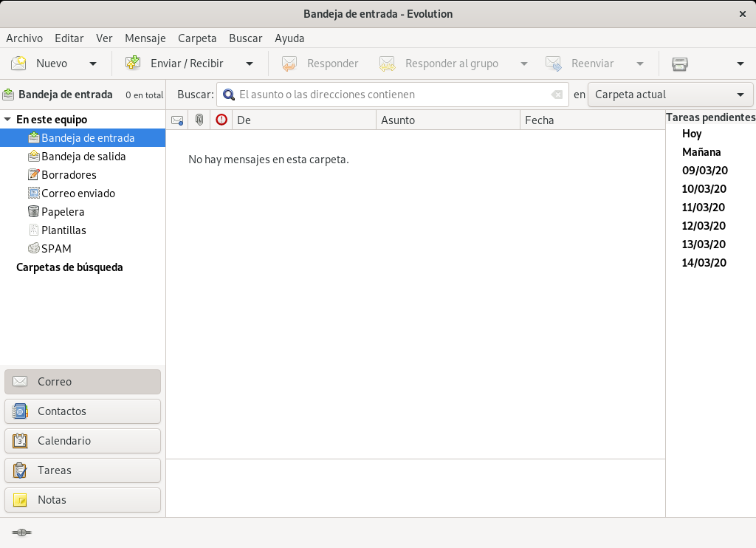Open the Mensaje menu
The image size is (756, 548).
tap(145, 38)
